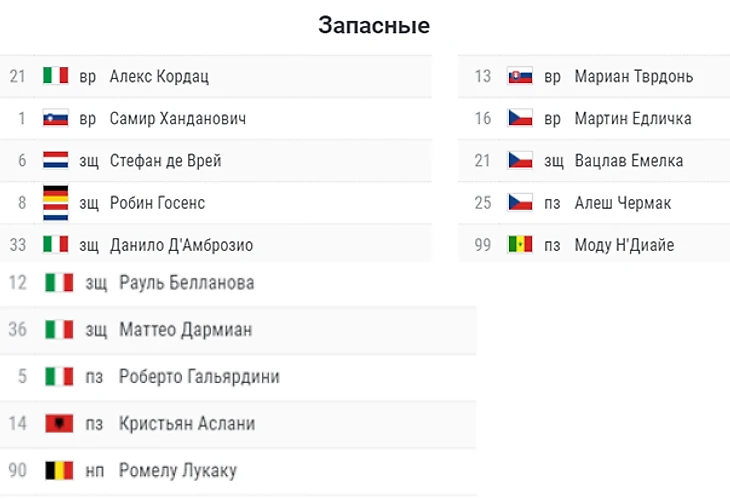Click the Slovak flag beside Мариан Тврдонь
Viewport: 730px width, 500px height.
point(519,76)
